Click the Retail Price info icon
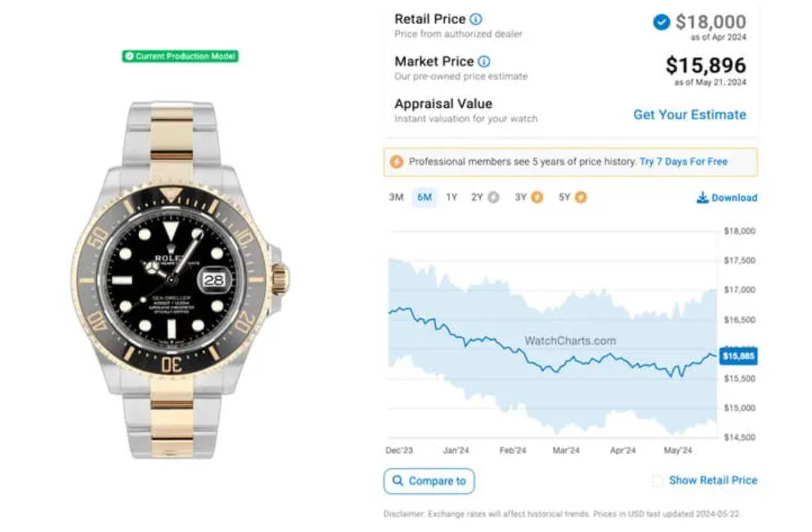 point(475,20)
